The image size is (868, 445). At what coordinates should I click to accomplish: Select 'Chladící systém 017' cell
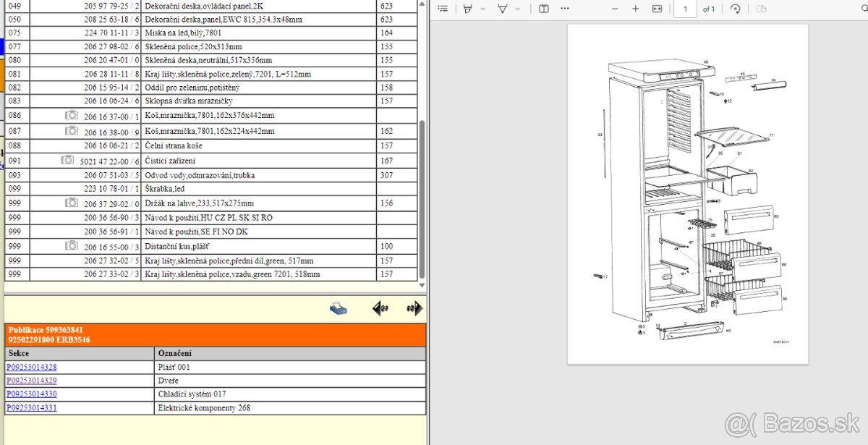coord(290,394)
